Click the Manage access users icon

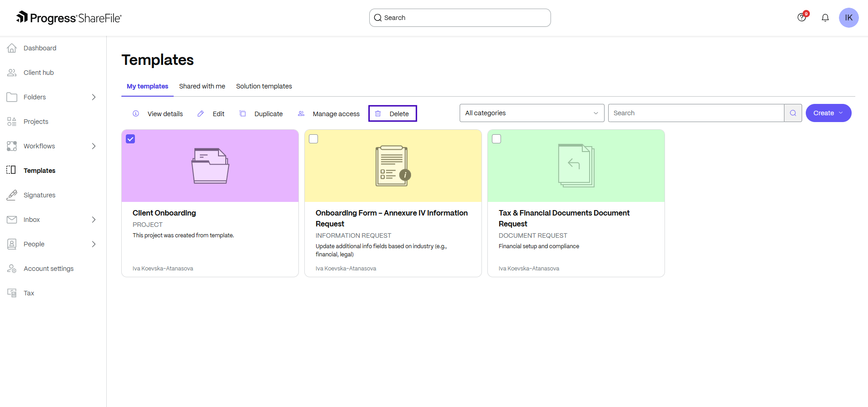[x=301, y=113]
